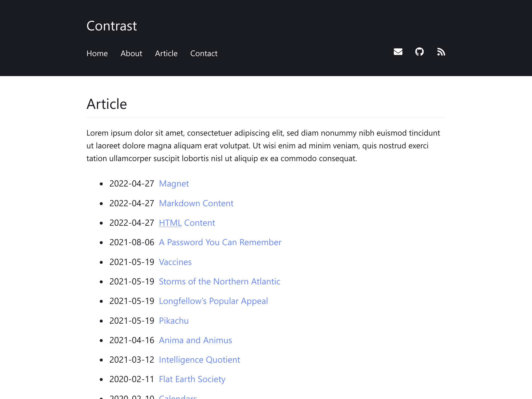The width and height of the screenshot is (532, 399).
Task: Open the About navigation item
Action: point(131,54)
